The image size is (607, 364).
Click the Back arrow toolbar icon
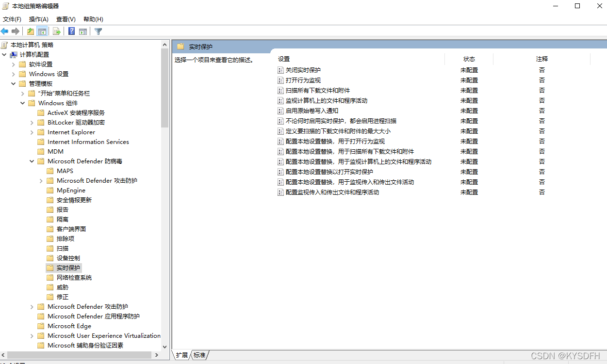pyautogui.click(x=4, y=32)
